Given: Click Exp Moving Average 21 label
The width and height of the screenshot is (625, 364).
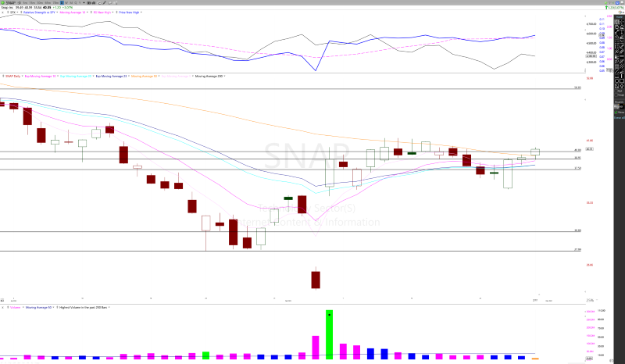Looking at the screenshot, I should pos(111,76).
